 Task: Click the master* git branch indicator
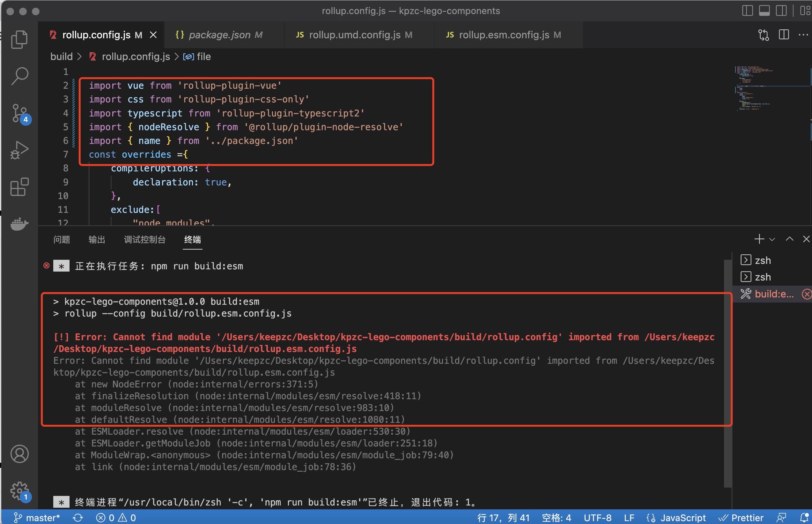coord(37,518)
